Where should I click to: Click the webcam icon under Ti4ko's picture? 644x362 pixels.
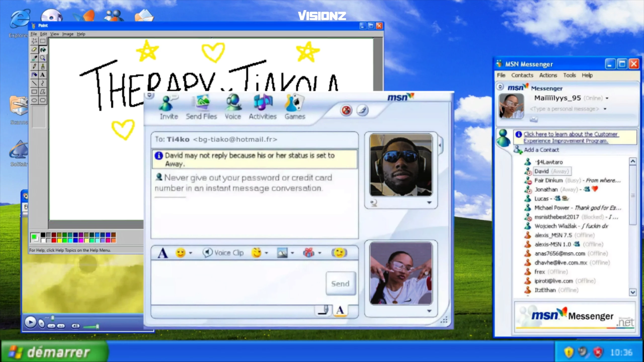point(374,203)
